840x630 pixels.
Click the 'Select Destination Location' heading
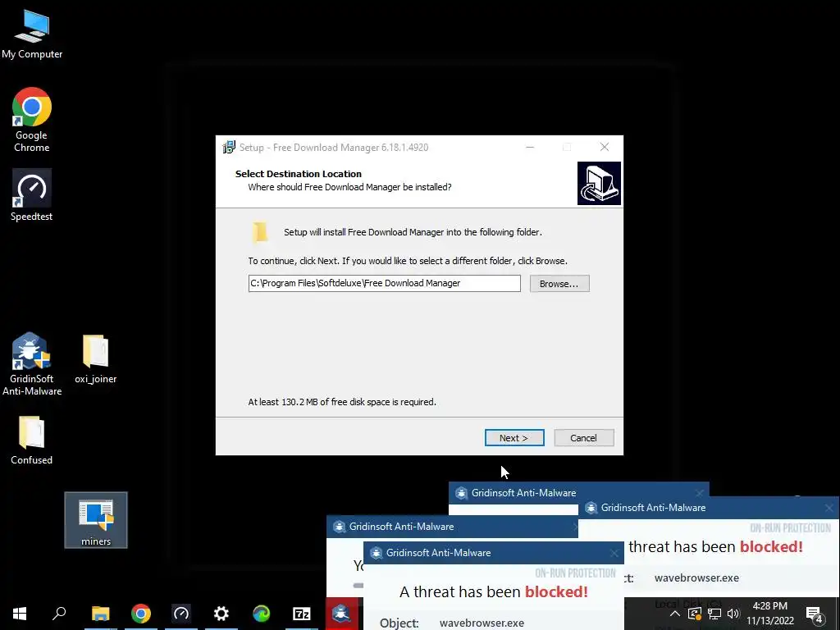[x=299, y=174]
